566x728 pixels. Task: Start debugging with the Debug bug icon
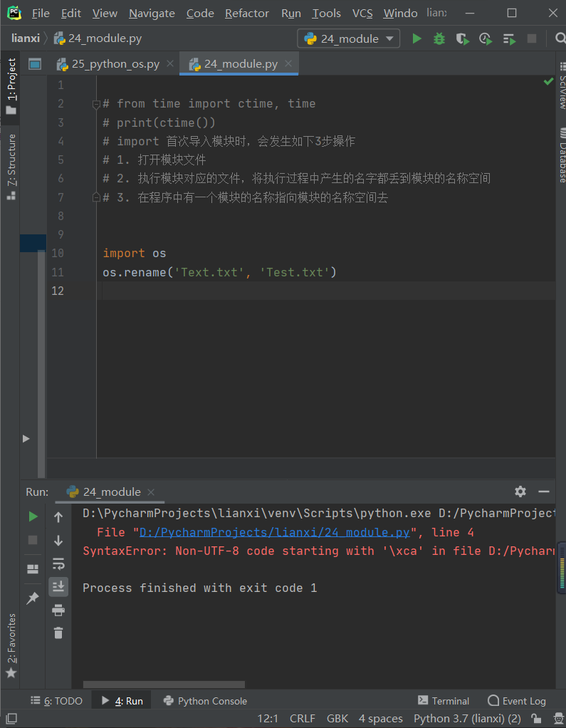pos(439,40)
